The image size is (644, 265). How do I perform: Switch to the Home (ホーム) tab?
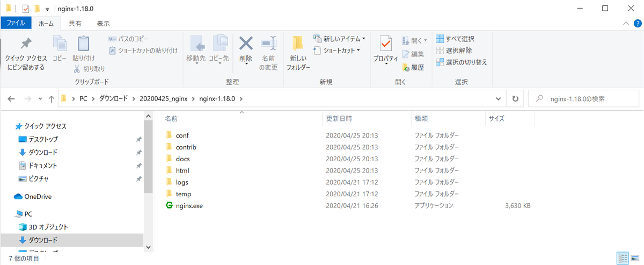coord(46,24)
